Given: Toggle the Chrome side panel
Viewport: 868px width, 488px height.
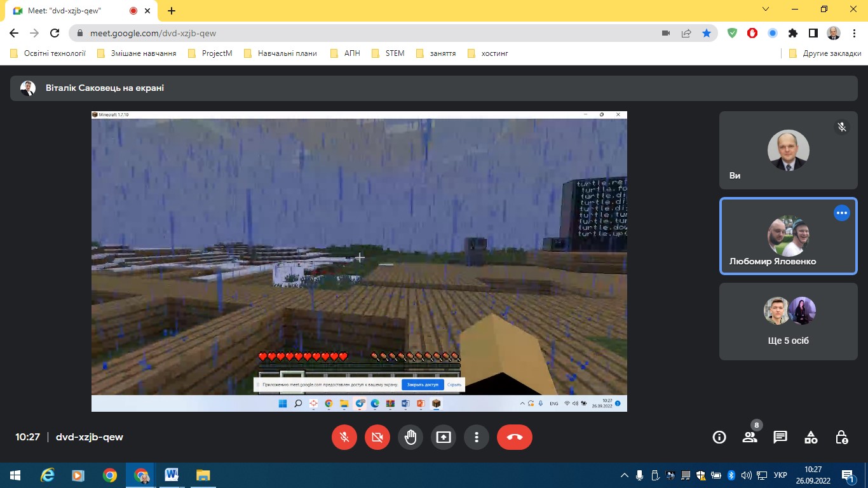Looking at the screenshot, I should [813, 33].
